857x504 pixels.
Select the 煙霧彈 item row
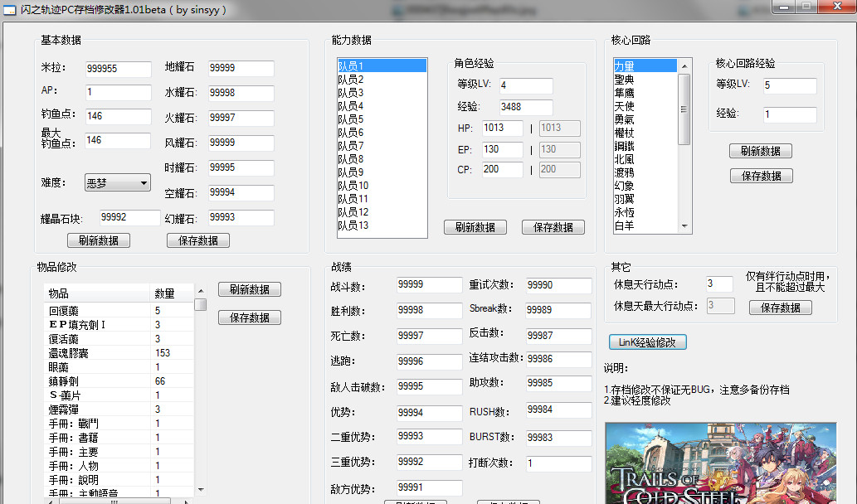coord(119,409)
